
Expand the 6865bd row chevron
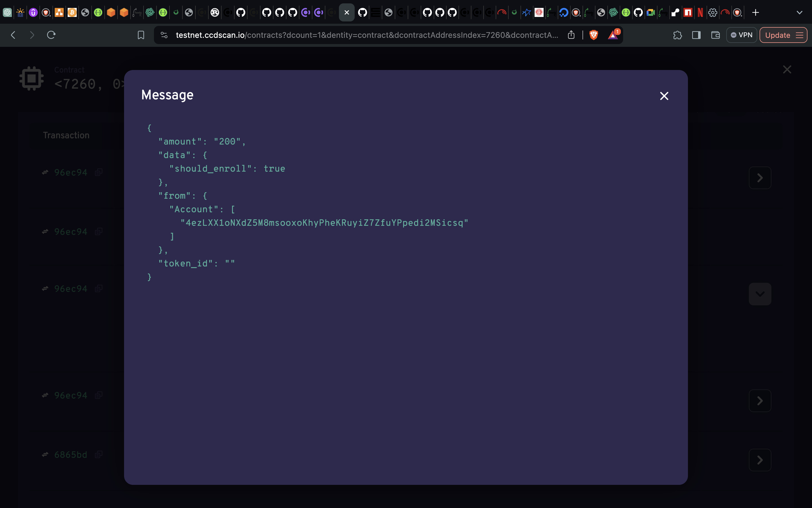pyautogui.click(x=760, y=460)
